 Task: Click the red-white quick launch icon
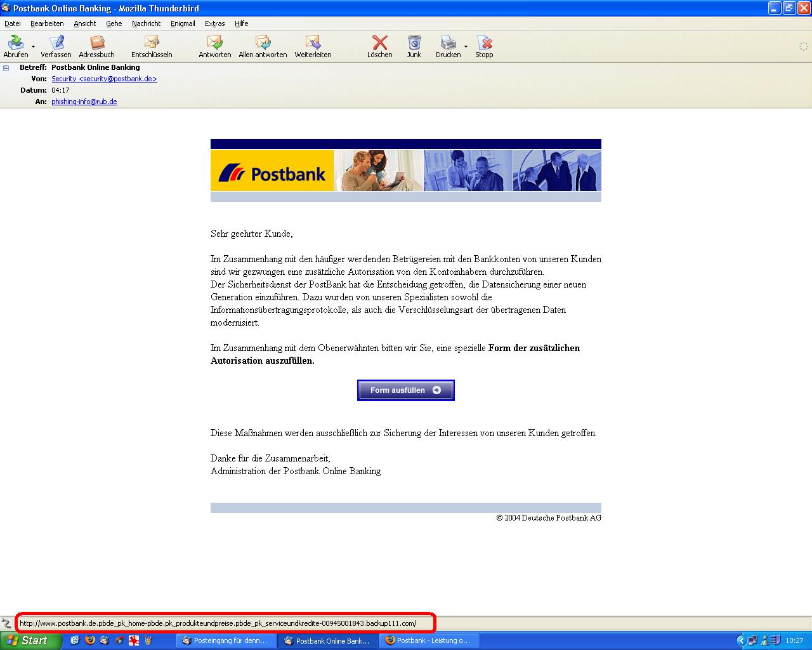(x=134, y=640)
